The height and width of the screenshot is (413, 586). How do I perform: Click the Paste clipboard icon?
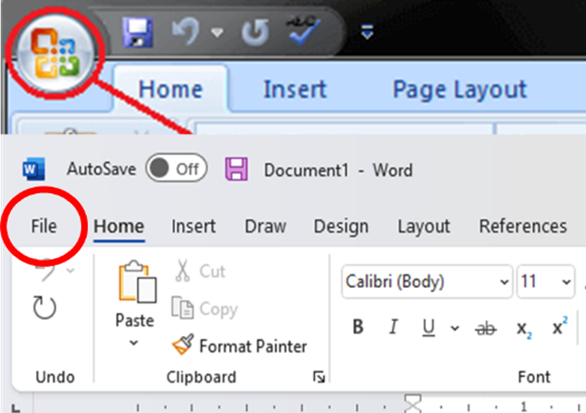pyautogui.click(x=137, y=282)
